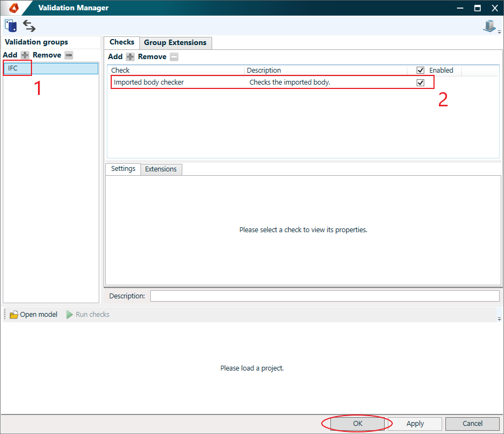Close the Validation Manager window
The width and height of the screenshot is (504, 434).
click(x=495, y=8)
